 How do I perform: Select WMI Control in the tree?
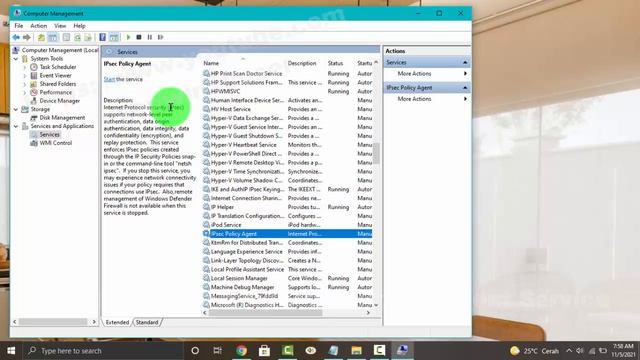(x=56, y=143)
